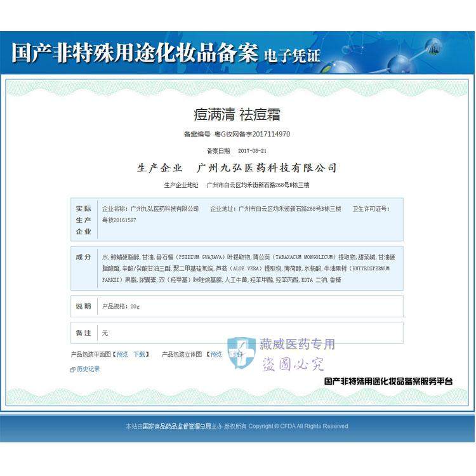Click the 产品包装立体图 label
Image resolution: width=476 pixels, height=476 pixels.
(x=182, y=354)
